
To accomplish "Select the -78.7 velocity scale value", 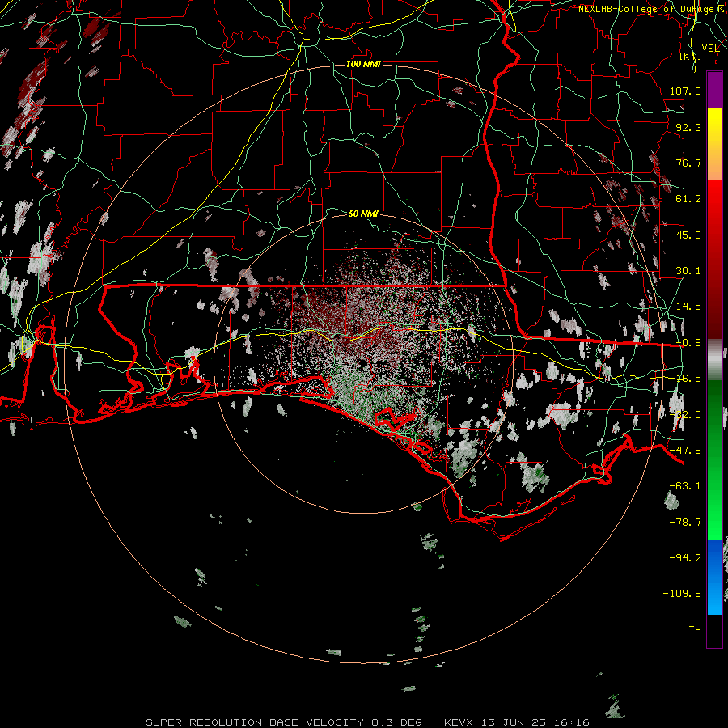I will (685, 523).
